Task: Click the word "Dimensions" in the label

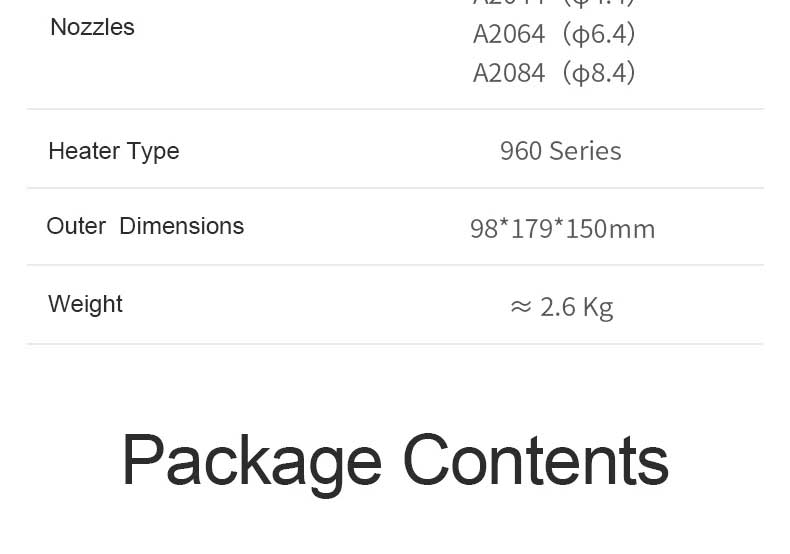Action: tap(181, 226)
